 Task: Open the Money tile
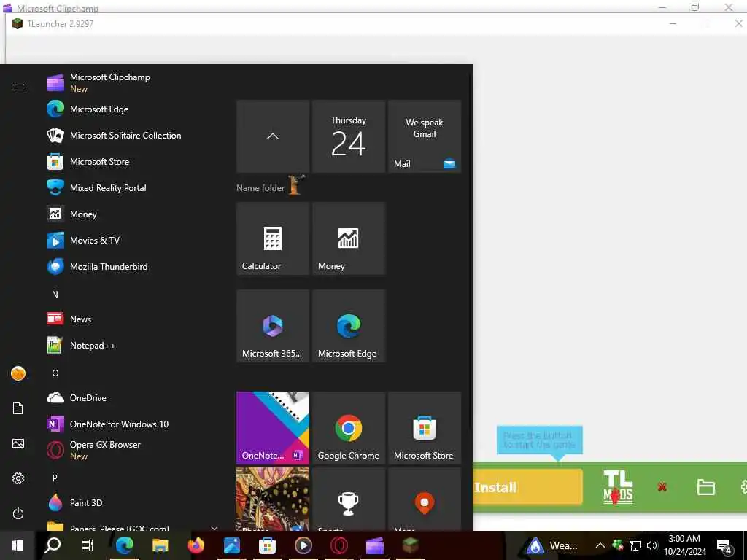pos(349,238)
